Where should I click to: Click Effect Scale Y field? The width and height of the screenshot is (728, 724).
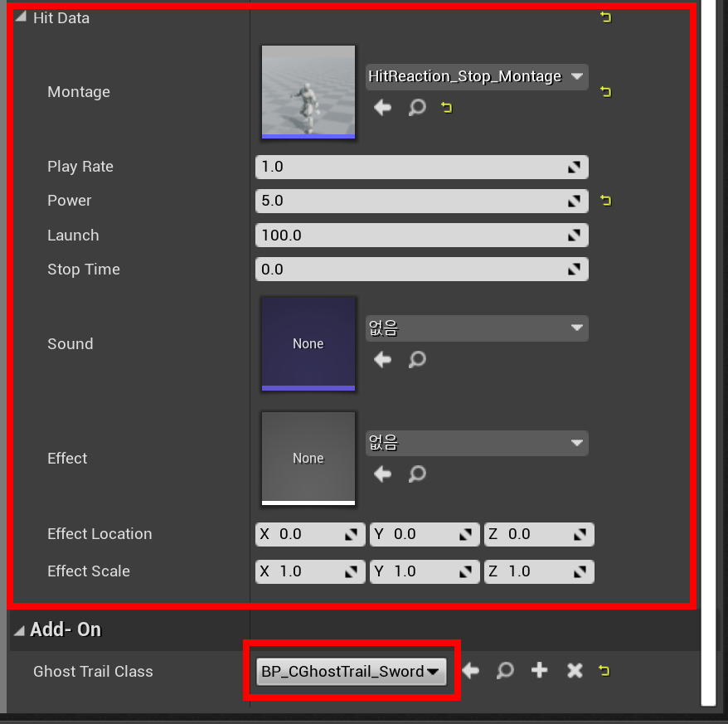click(425, 571)
